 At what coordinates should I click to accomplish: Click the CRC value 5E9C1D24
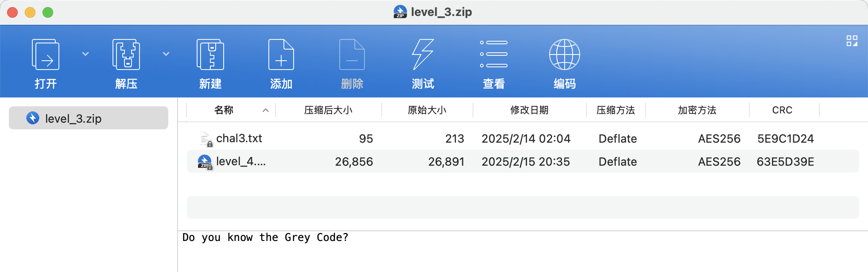tap(786, 139)
